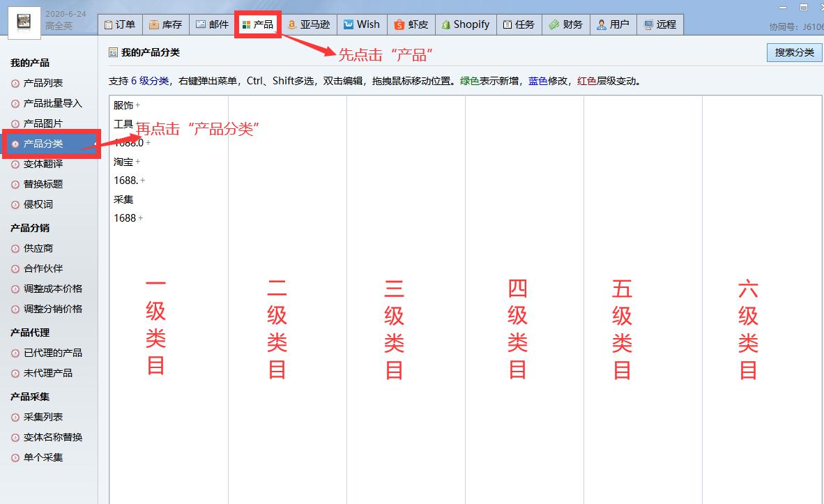The image size is (824, 504).
Task: Switch to the 订单 orders tab
Action: click(119, 24)
